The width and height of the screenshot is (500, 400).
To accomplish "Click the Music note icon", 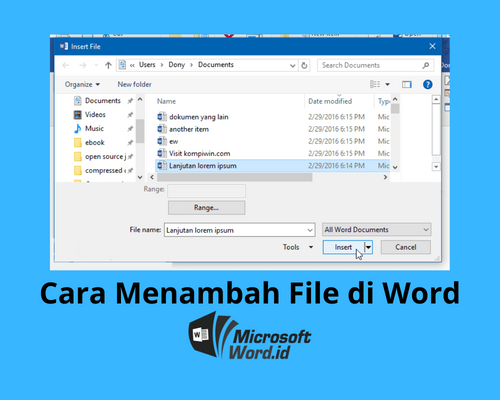I will tap(78, 129).
